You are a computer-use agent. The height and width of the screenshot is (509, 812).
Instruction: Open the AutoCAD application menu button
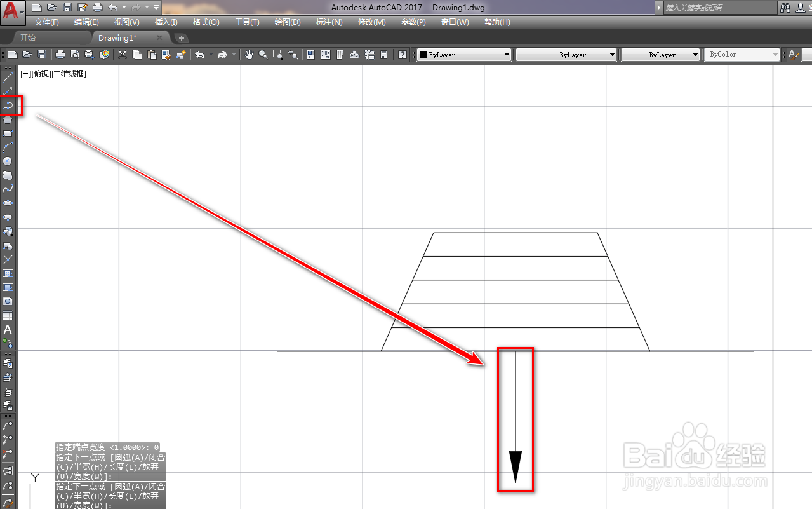pyautogui.click(x=13, y=11)
